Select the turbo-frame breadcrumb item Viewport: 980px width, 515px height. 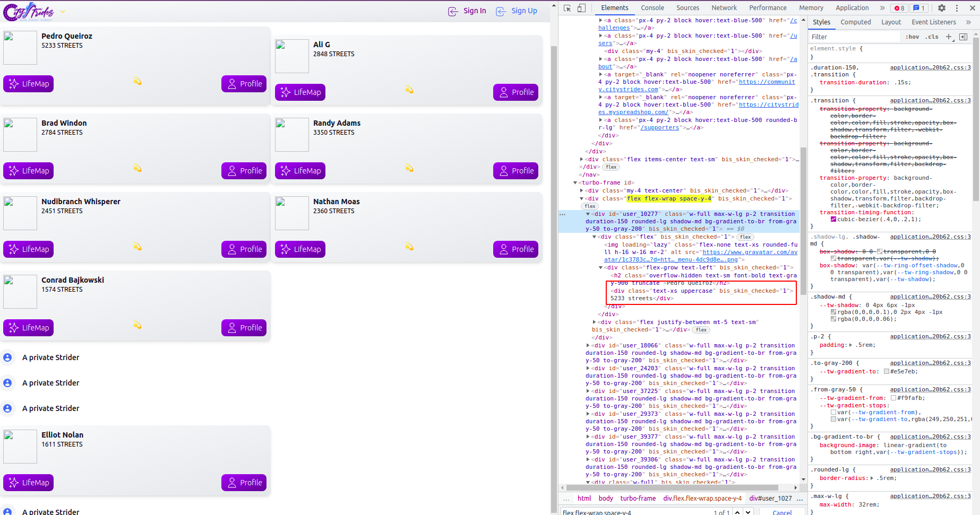pos(638,499)
